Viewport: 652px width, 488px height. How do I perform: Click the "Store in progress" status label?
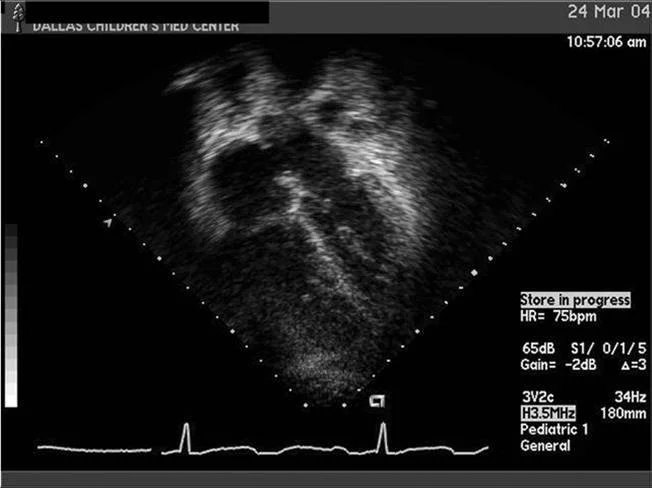(x=575, y=300)
